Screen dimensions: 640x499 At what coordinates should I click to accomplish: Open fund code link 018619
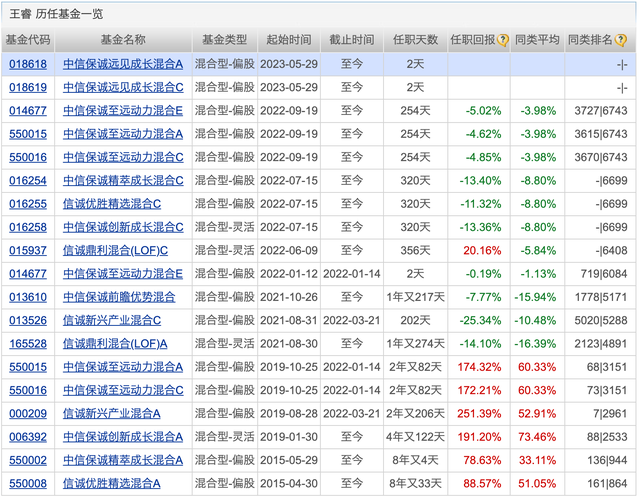[28, 87]
